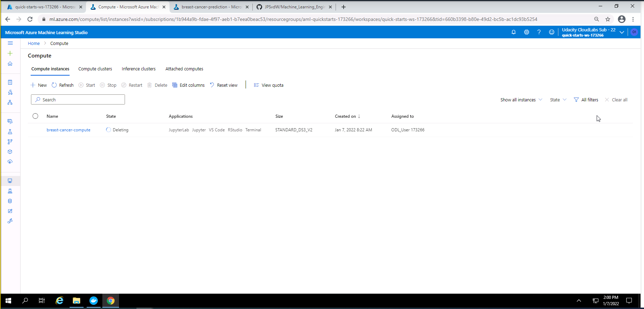Open Pipelines icon in sidebar
Image resolution: width=644 pixels, height=309 pixels.
[x=10, y=141]
